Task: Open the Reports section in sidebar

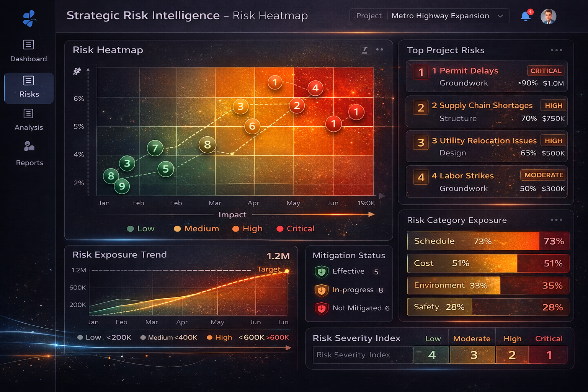Action: coord(29,154)
